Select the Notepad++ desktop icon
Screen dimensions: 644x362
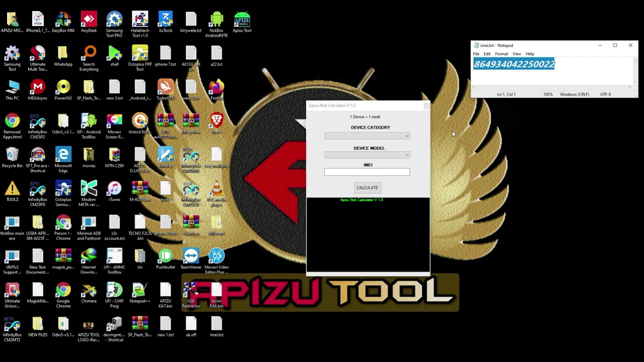[x=140, y=293]
